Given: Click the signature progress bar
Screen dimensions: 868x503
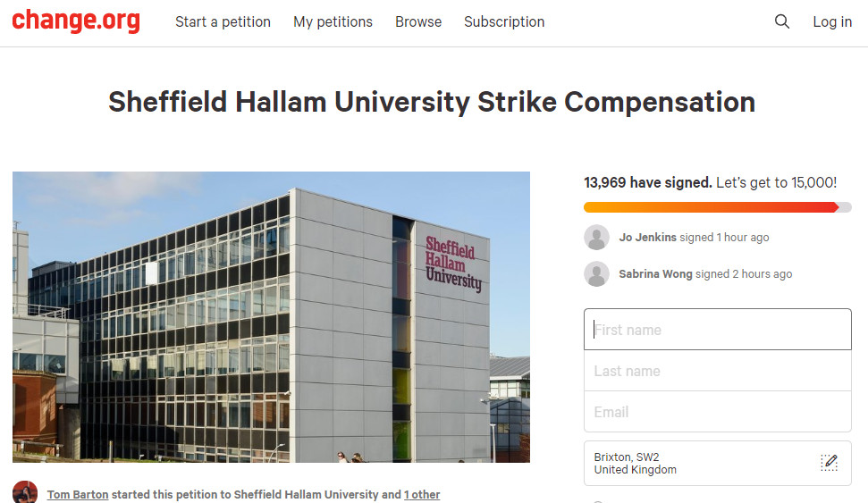Looking at the screenshot, I should (x=717, y=207).
